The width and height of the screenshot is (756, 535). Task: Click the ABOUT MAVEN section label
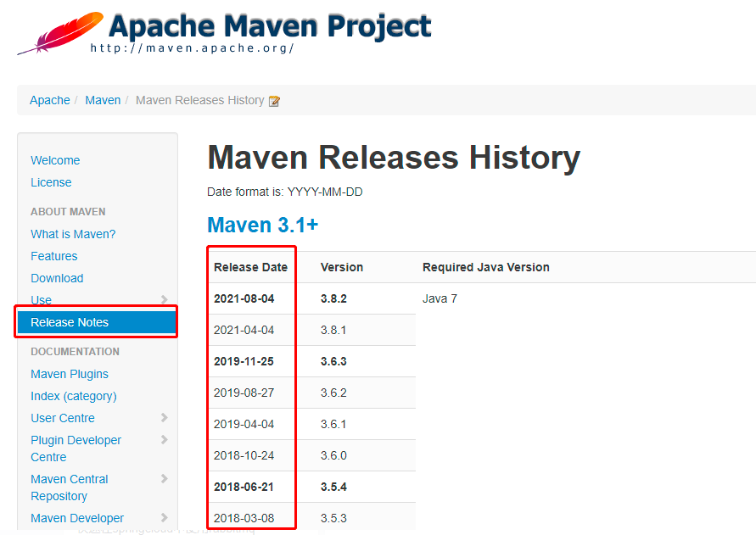click(x=68, y=212)
